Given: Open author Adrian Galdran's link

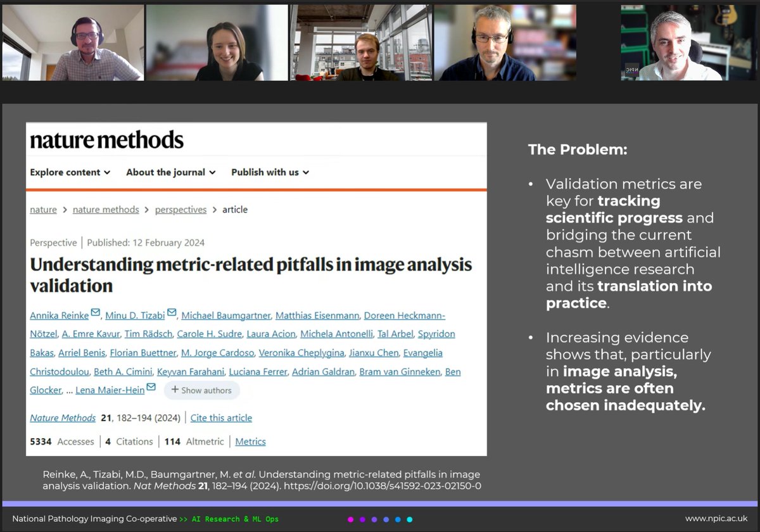Looking at the screenshot, I should (322, 372).
